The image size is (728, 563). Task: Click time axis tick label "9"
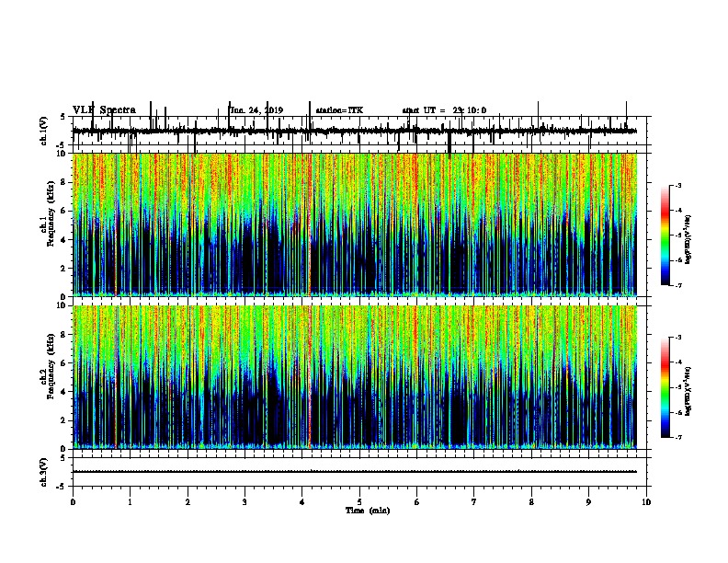coord(588,501)
